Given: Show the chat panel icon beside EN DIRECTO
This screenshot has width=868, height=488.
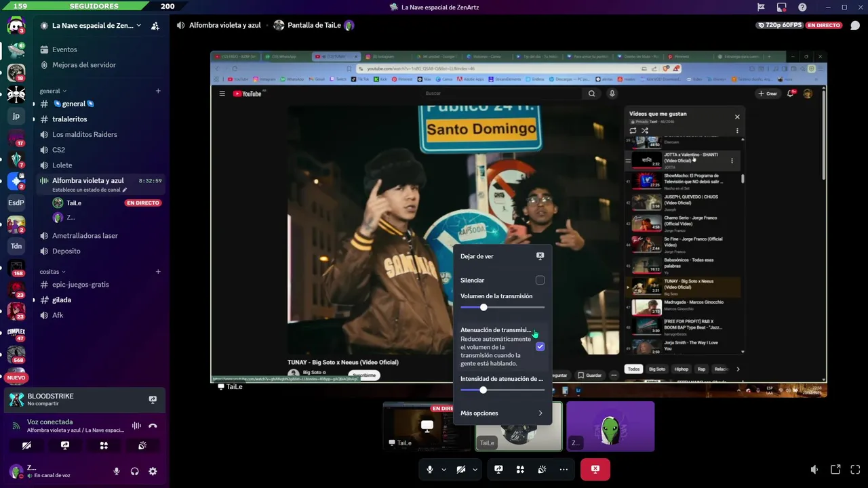Looking at the screenshot, I should click(854, 26).
